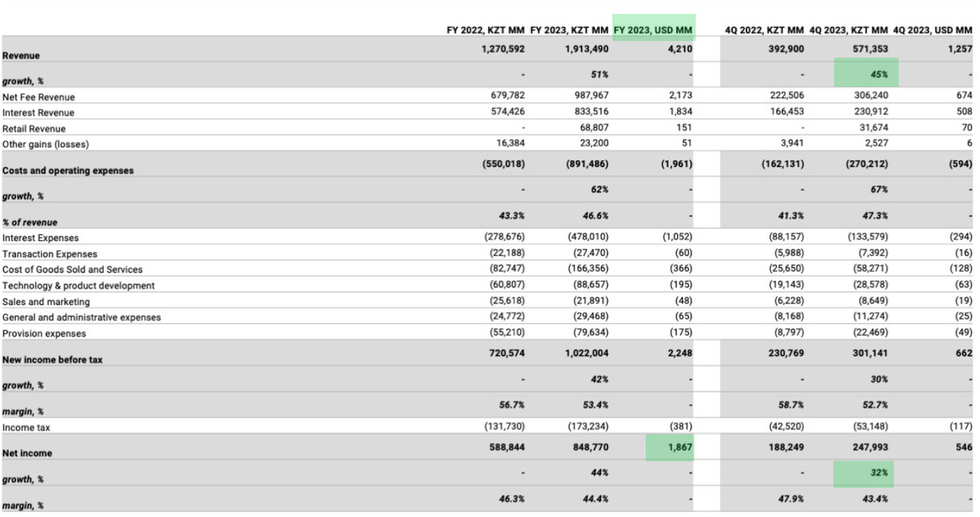Click revenue value 1,270,592
This screenshot has width=980, height=517.
(x=503, y=49)
